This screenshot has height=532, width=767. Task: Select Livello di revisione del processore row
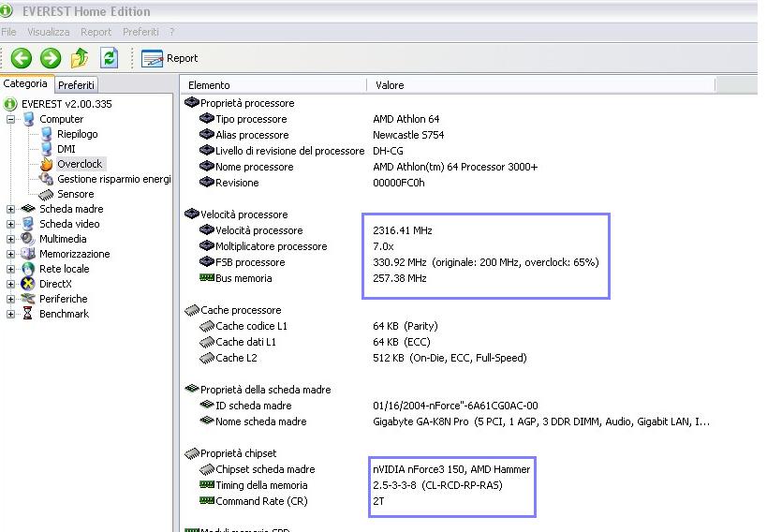point(302,151)
